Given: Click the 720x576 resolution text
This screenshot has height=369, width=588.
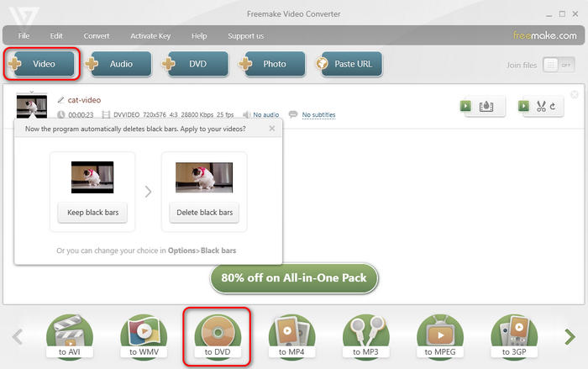Looking at the screenshot, I should pyautogui.click(x=154, y=114).
